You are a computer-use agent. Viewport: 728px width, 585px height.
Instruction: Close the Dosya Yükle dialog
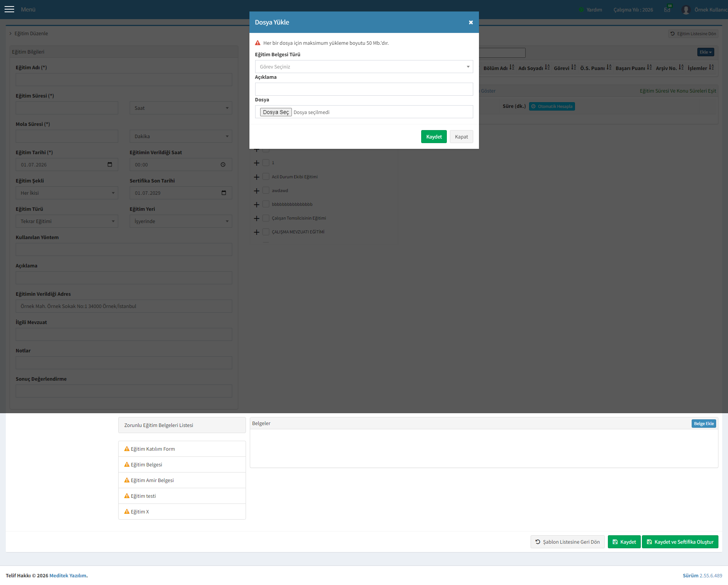click(471, 23)
